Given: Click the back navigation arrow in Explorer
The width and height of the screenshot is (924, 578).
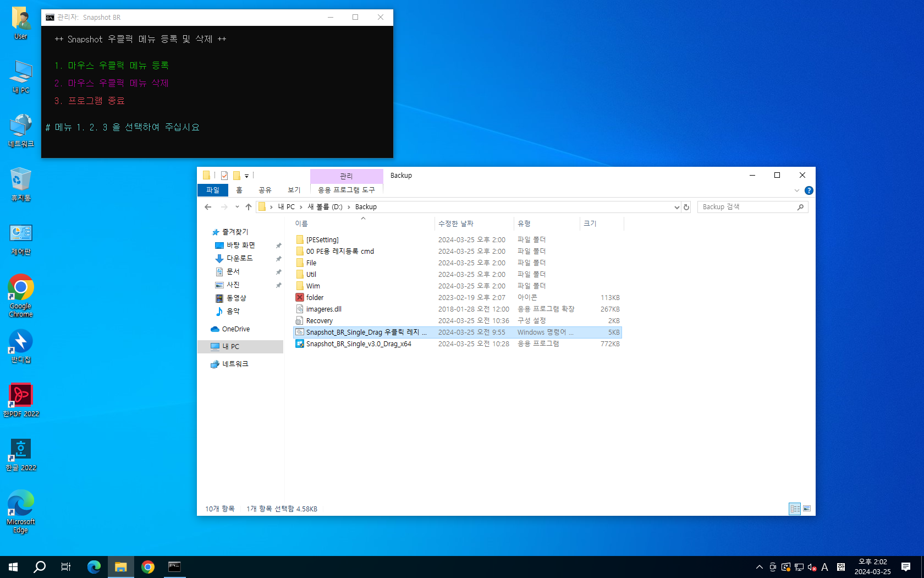Looking at the screenshot, I should click(208, 207).
